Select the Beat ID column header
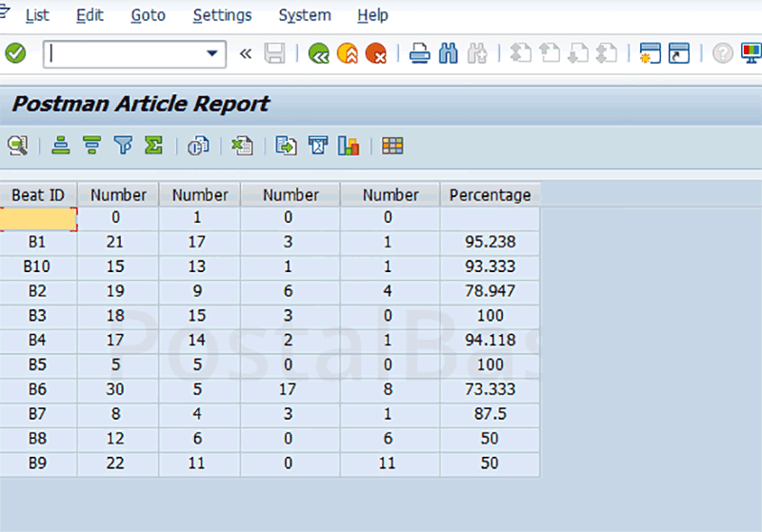 (x=38, y=195)
